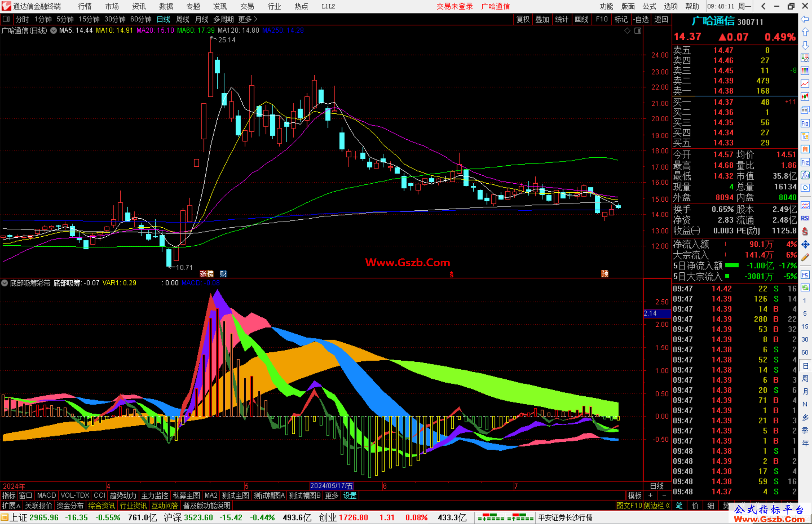The image size is (812, 524).
Task: Click the back arrow icon in right sidebar
Action: (x=805, y=19)
